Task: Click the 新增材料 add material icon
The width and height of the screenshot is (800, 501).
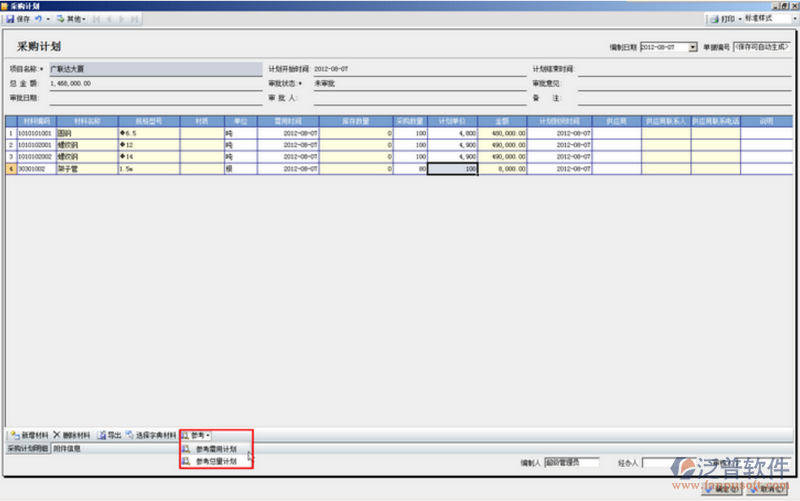Action: (x=12, y=436)
